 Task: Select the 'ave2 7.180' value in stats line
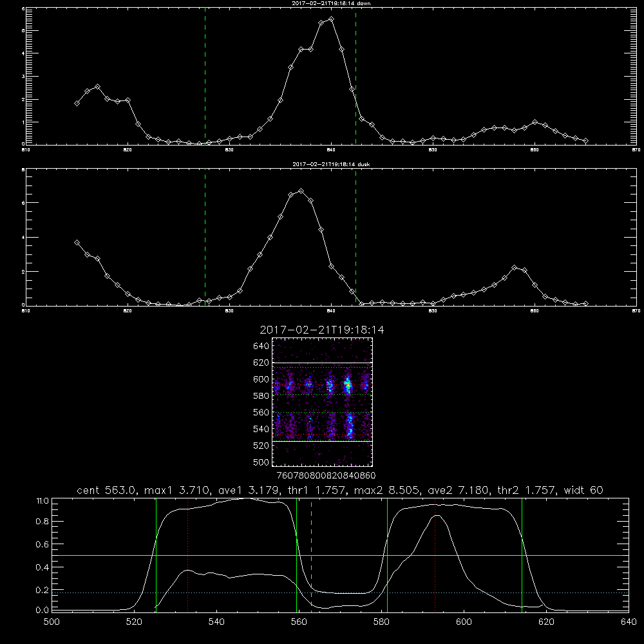pos(459,490)
